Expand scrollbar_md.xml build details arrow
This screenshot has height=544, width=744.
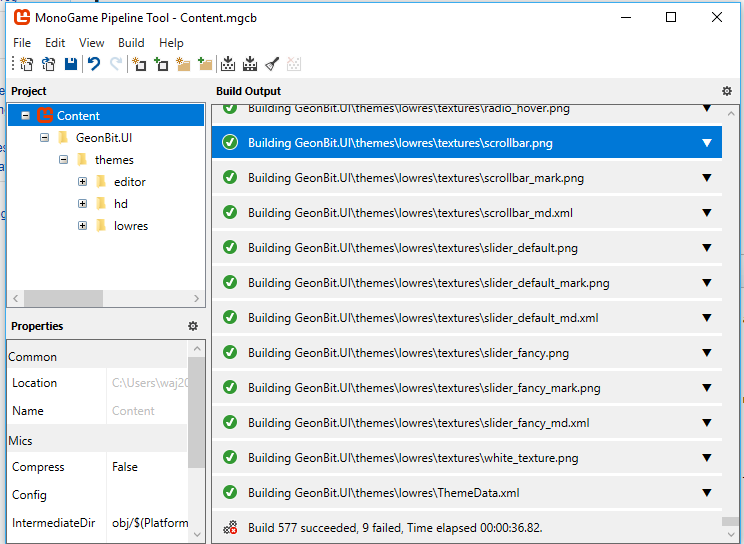click(707, 213)
